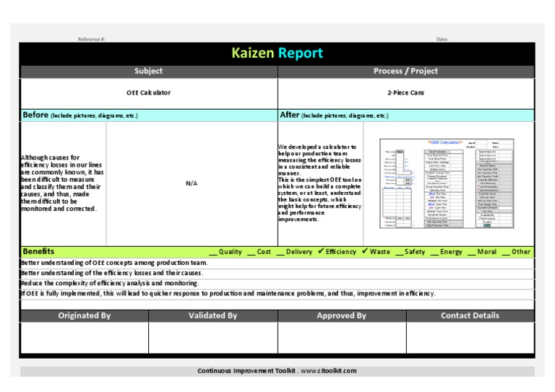Select the N/A Before picture cell

point(192,183)
